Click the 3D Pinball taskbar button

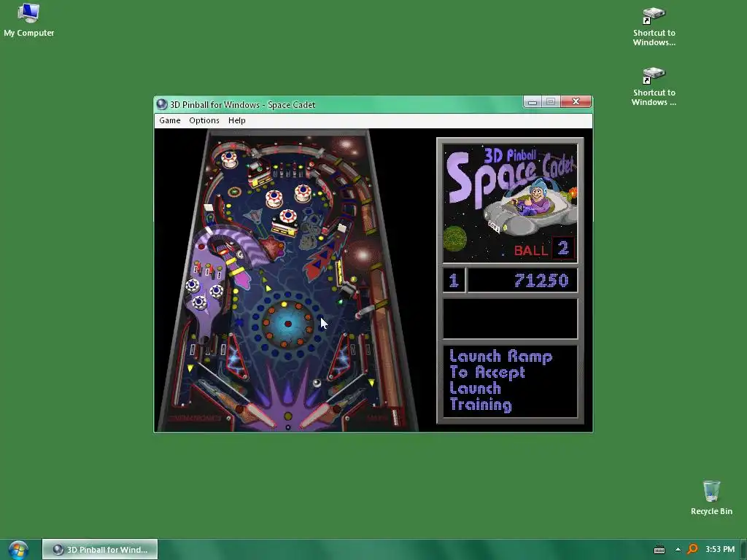(x=100, y=550)
